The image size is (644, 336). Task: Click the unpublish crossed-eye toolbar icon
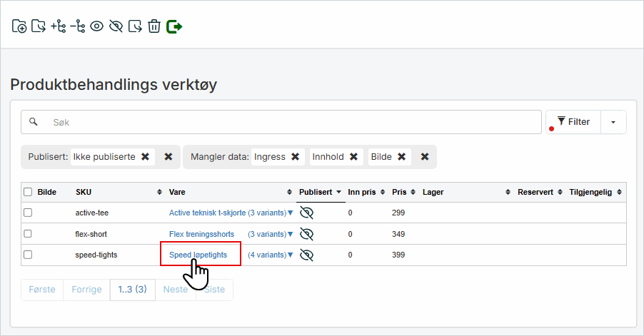point(116,26)
